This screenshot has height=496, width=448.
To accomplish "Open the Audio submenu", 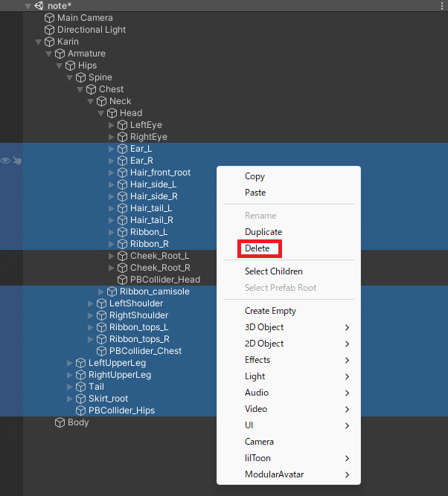I will [x=289, y=393].
